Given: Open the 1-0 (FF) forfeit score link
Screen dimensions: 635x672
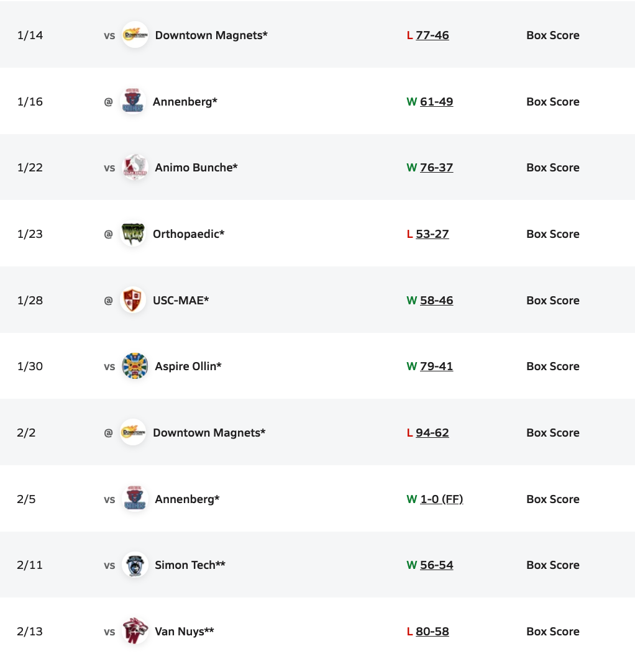Looking at the screenshot, I should (441, 499).
